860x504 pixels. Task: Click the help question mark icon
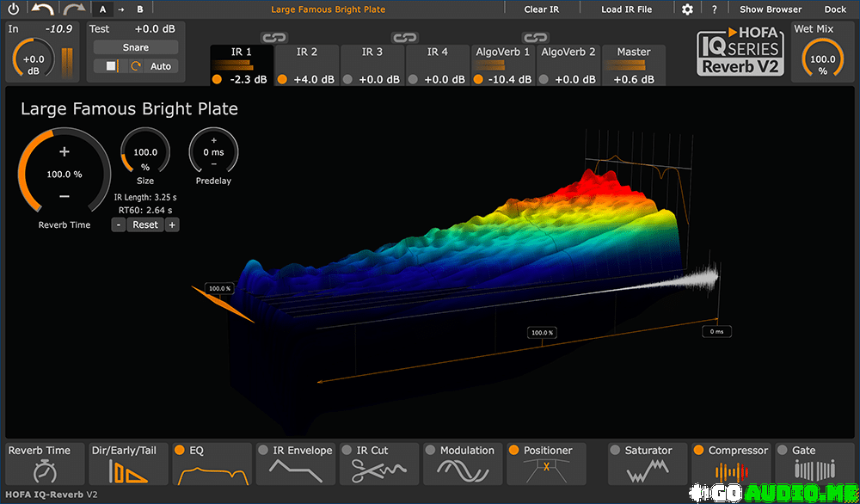tap(716, 9)
